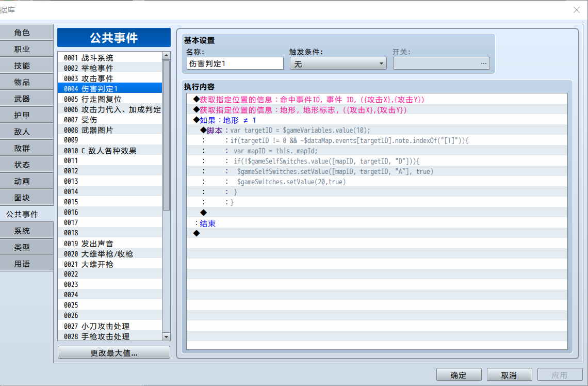The height and width of the screenshot is (386, 588).
Task: Select empty common event 0009
Action: (x=110, y=140)
